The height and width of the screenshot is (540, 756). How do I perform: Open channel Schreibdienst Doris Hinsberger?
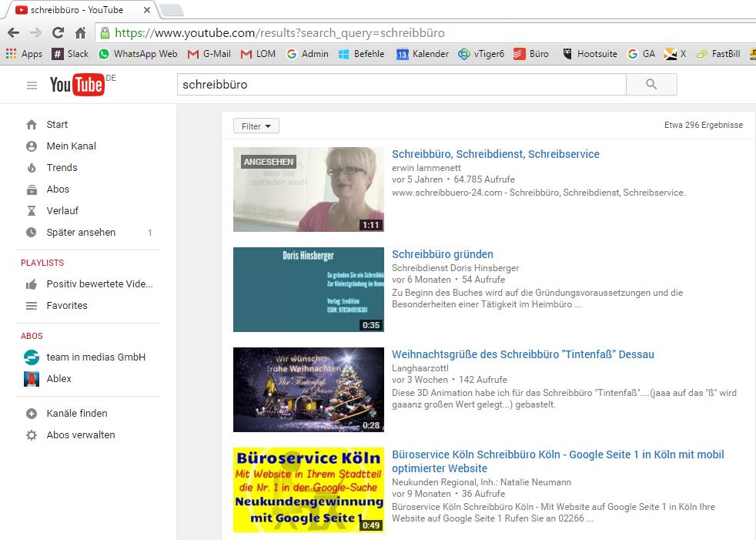(x=456, y=268)
